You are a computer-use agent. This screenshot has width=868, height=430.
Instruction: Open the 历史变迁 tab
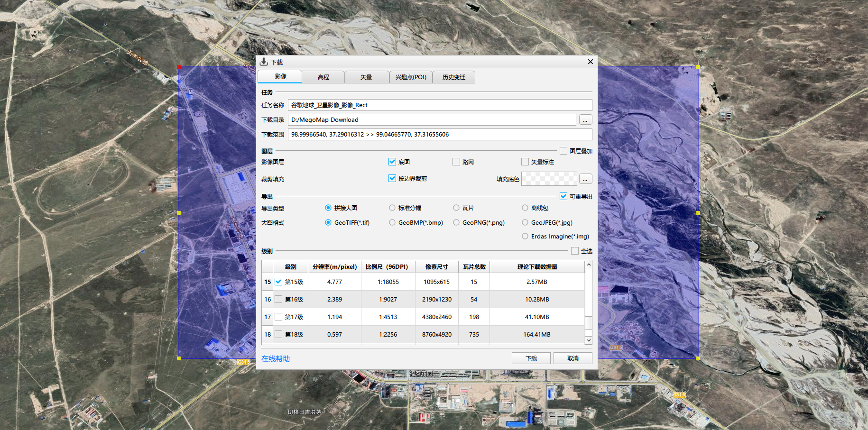(453, 77)
